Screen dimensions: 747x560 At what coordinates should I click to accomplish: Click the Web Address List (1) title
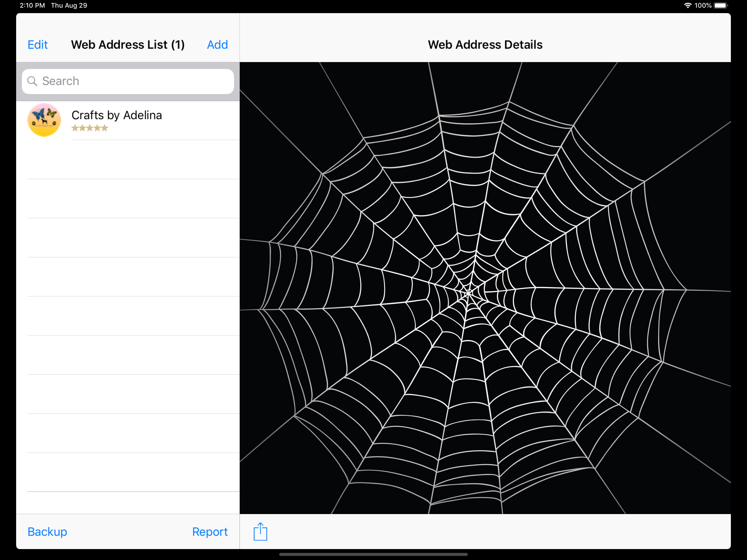[128, 45]
